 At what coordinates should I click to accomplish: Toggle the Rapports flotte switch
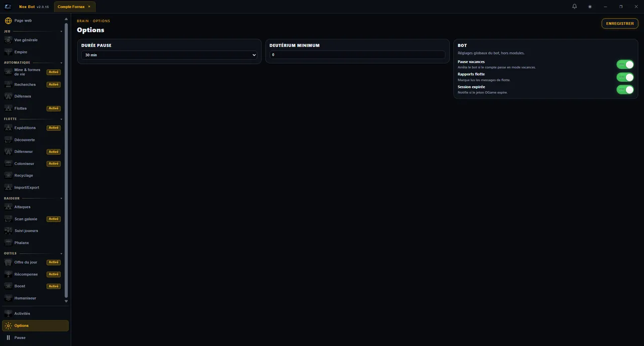click(625, 77)
